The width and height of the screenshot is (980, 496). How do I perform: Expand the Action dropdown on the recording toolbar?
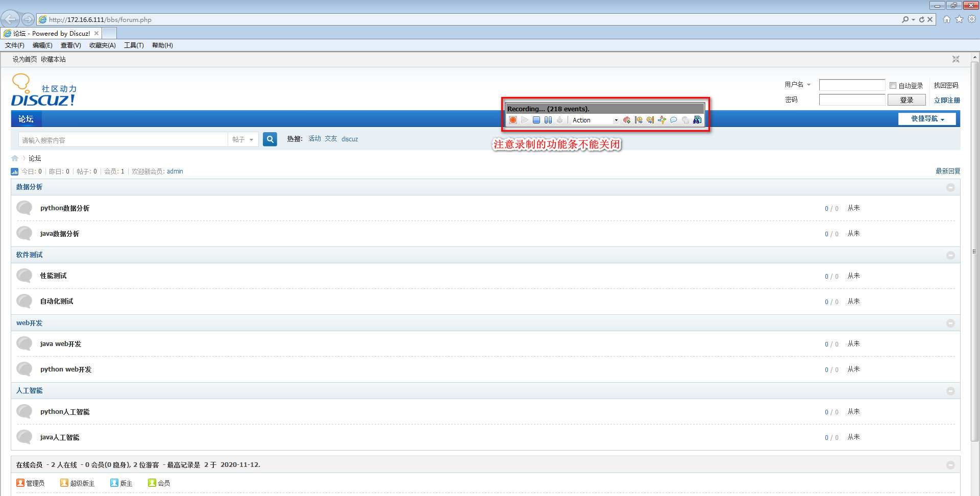click(616, 120)
